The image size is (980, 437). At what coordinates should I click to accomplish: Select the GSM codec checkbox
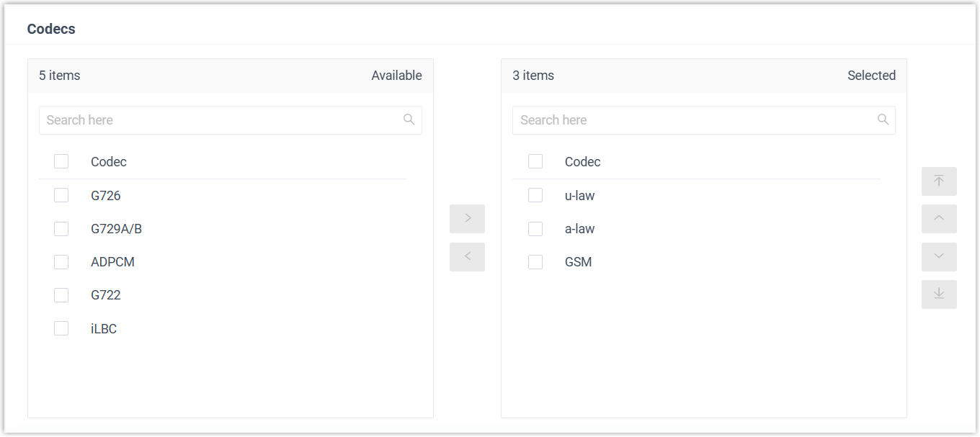coord(535,262)
